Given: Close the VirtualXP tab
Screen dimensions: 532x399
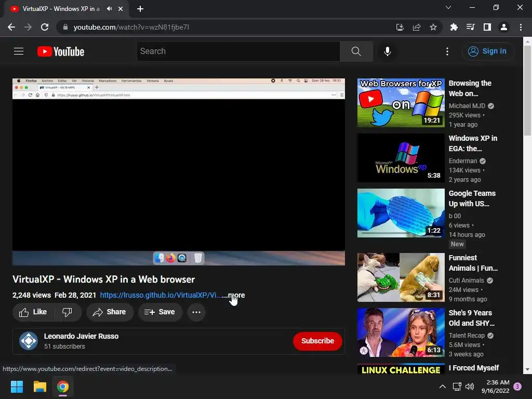Looking at the screenshot, I should pyautogui.click(x=121, y=9).
